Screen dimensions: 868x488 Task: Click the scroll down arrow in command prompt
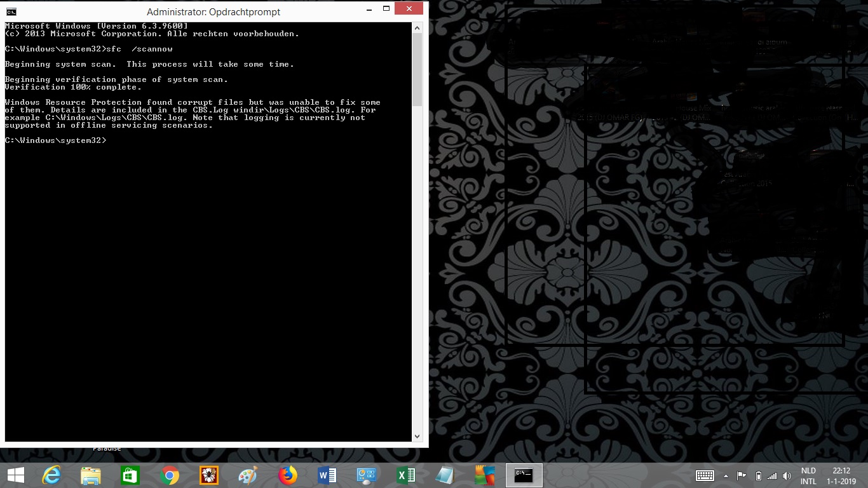[417, 437]
